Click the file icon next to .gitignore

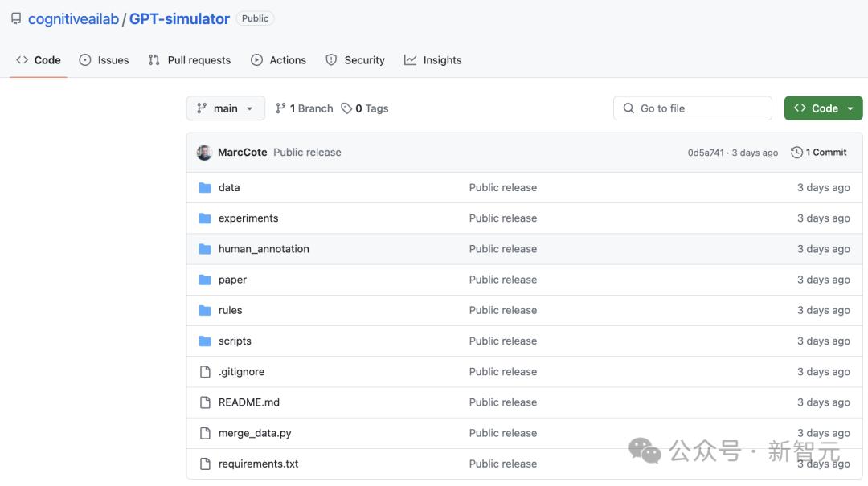click(x=205, y=372)
